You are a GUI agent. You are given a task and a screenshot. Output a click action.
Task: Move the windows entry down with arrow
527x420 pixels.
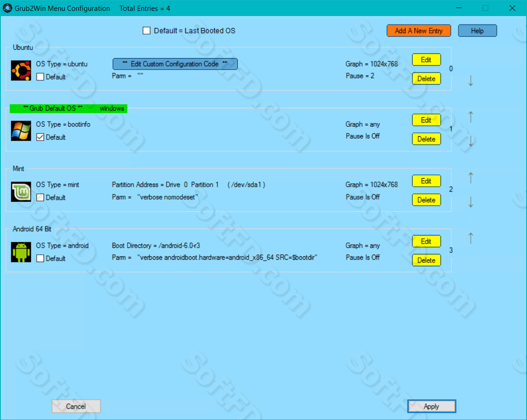tap(471, 141)
